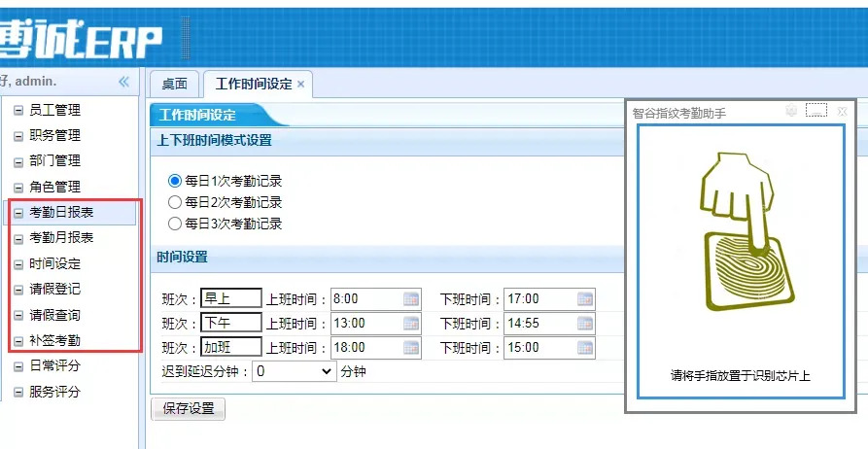Switch to the 桌面 tab

click(174, 85)
